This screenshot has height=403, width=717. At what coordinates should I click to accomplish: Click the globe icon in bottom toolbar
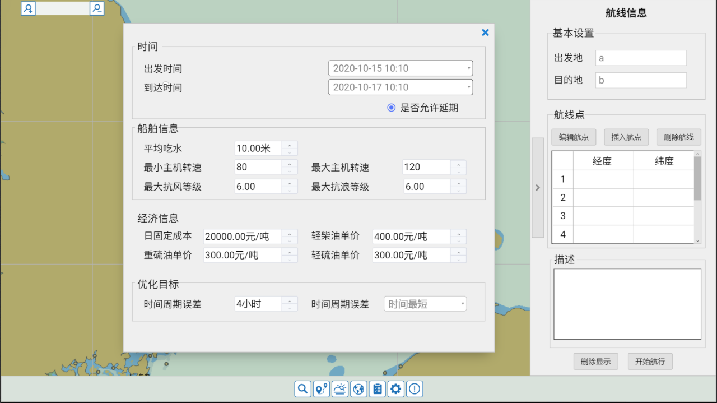coord(358,389)
